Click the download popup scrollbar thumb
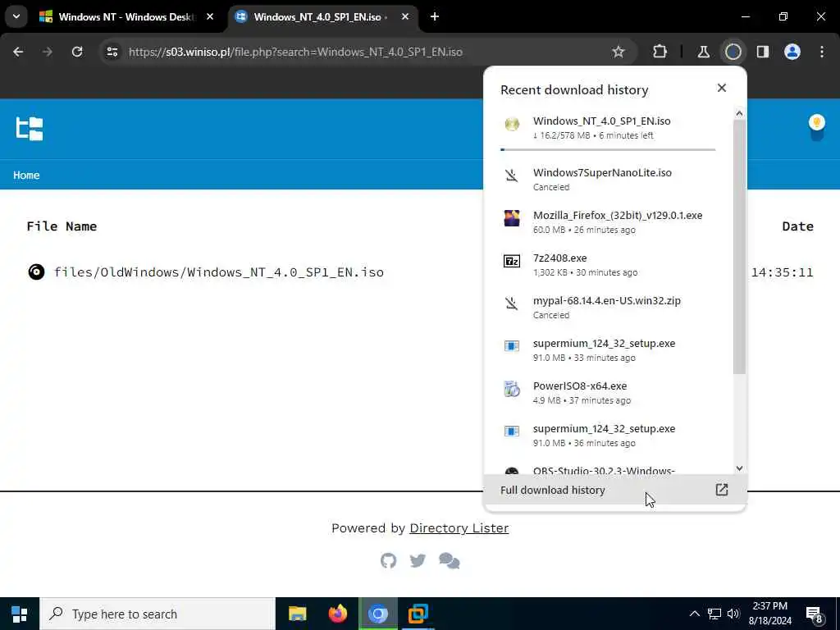Screen dimensions: 840x630 pyautogui.click(x=739, y=246)
